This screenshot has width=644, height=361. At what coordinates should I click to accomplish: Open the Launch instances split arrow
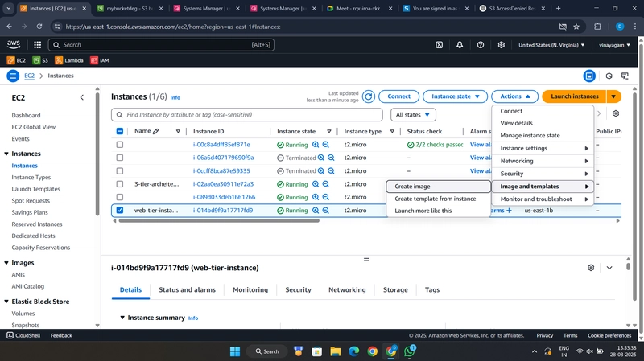point(613,96)
